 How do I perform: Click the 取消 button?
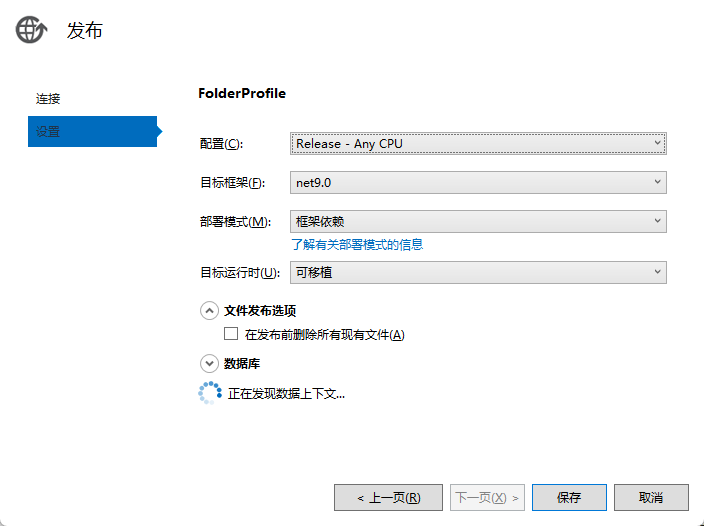click(651, 497)
